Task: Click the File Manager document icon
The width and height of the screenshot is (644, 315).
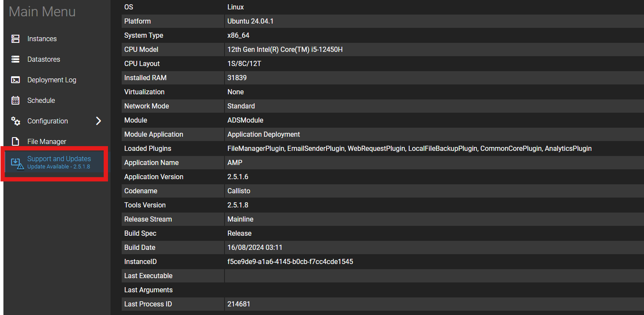Action: click(x=15, y=142)
